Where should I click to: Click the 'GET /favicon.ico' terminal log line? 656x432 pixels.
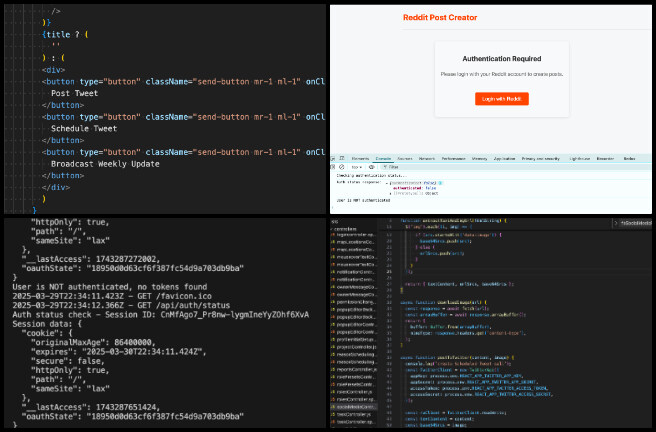[x=112, y=296]
